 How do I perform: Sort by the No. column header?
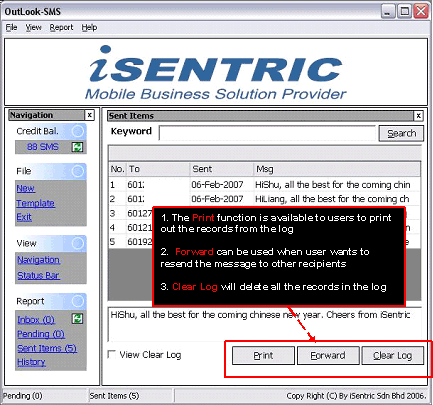point(117,169)
